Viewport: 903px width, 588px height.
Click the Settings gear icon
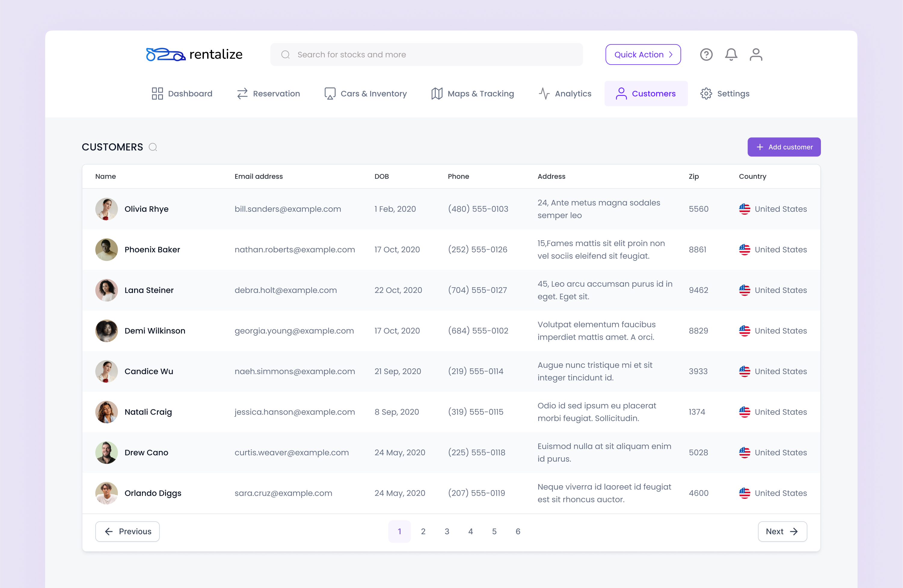[x=706, y=93]
